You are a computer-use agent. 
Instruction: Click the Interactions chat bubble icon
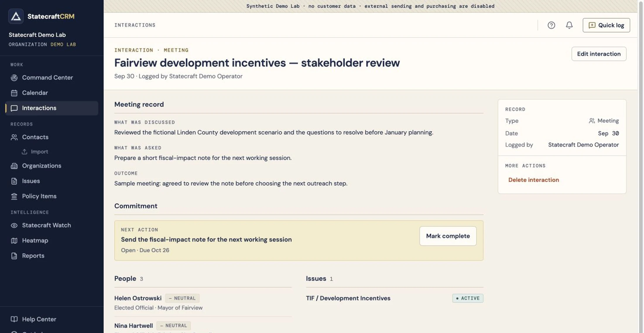coord(14,108)
